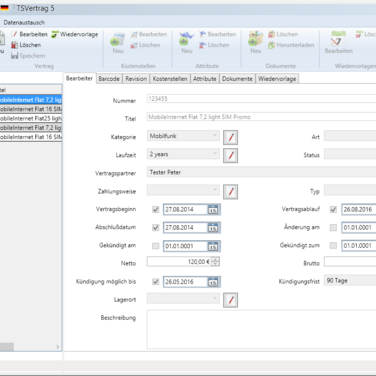Image resolution: width=376 pixels, height=376 pixels.
Task: Open the Datenaustausch menu
Action: coord(24,22)
